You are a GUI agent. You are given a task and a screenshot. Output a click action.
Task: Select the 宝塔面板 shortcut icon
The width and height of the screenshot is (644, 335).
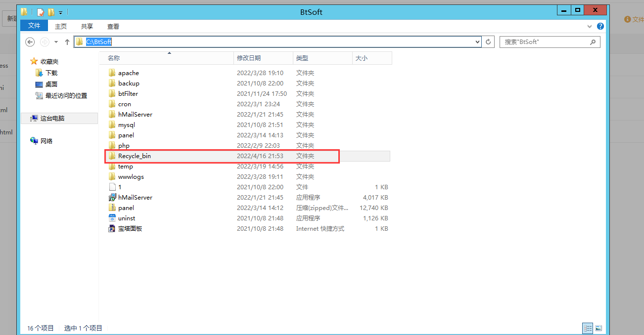click(x=112, y=228)
